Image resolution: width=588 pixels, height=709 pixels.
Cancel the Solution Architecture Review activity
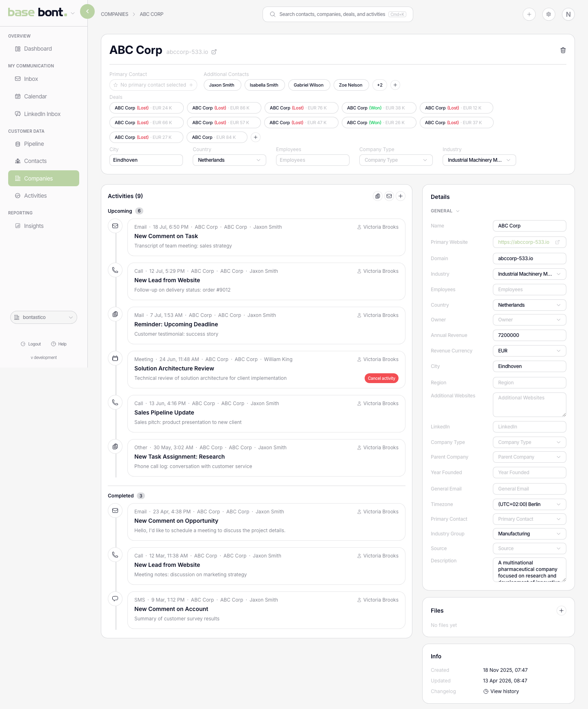click(381, 378)
